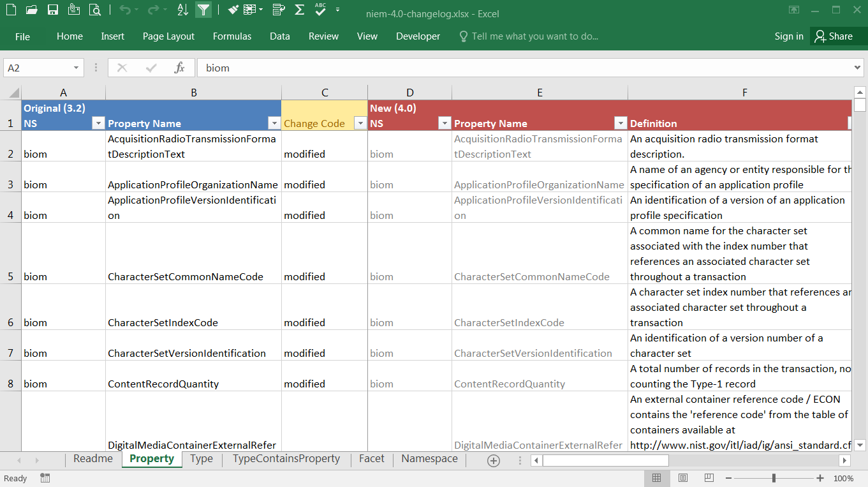The height and width of the screenshot is (487, 868).
Task: Open Original Property Name filter dropdown
Action: 274,123
